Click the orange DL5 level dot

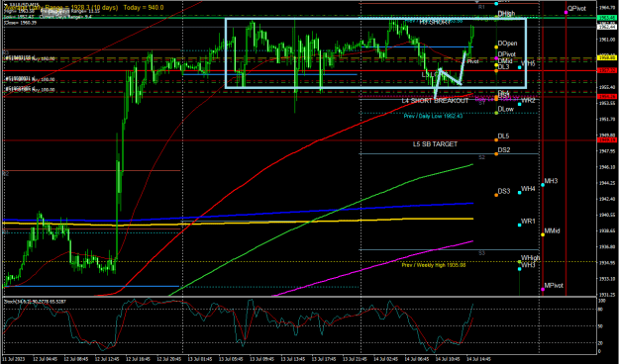pyautogui.click(x=496, y=140)
